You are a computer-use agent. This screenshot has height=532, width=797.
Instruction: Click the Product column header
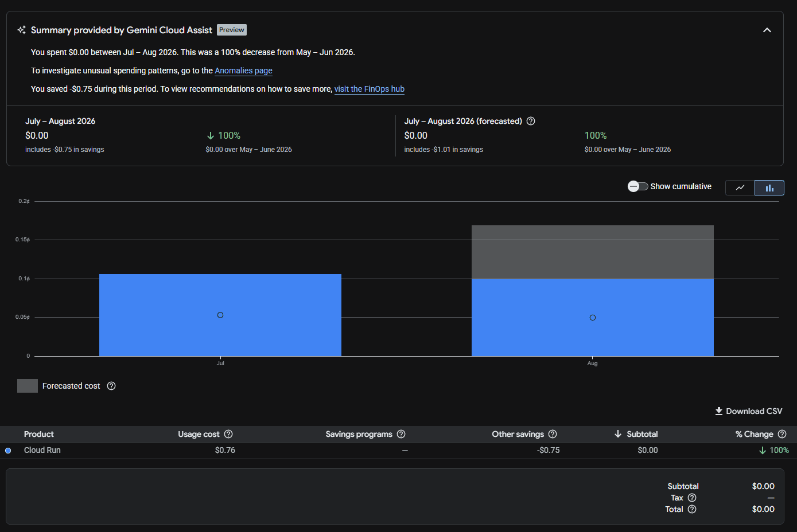39,434
